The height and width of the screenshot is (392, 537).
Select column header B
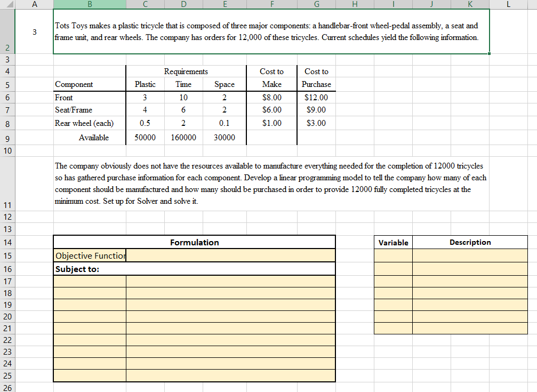pos(89,4)
